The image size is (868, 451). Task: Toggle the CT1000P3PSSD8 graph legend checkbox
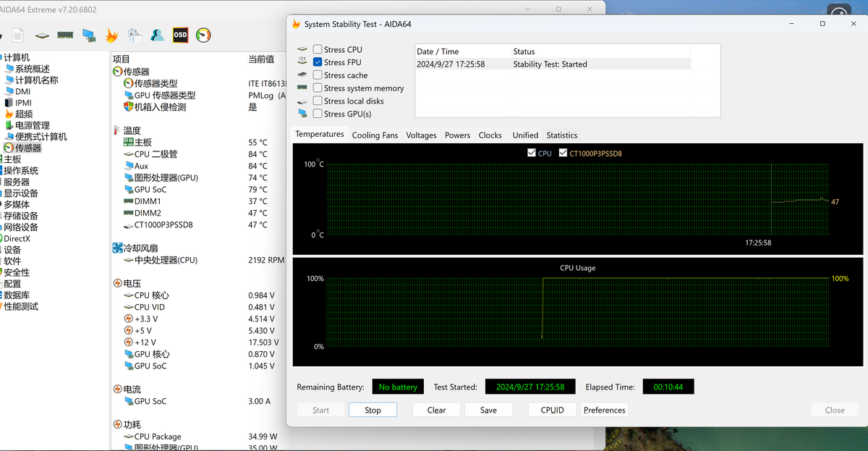[563, 153]
